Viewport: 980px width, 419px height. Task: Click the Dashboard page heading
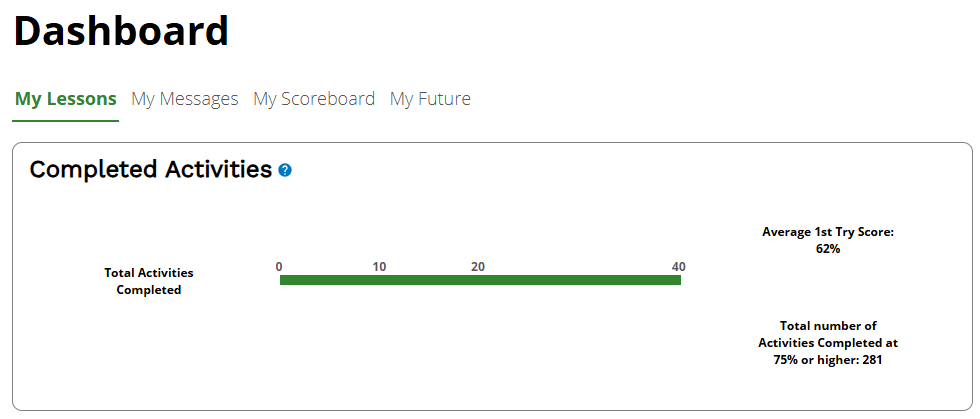(x=121, y=30)
